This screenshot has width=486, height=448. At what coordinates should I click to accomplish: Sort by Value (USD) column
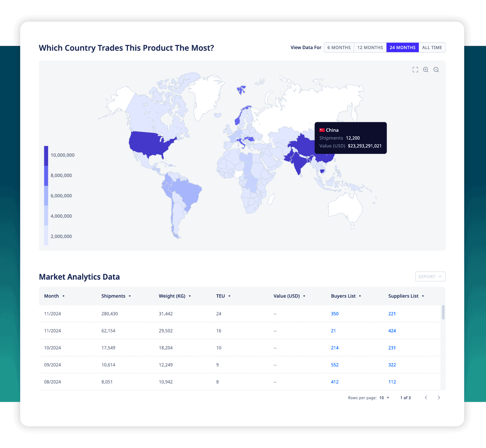pyautogui.click(x=290, y=296)
